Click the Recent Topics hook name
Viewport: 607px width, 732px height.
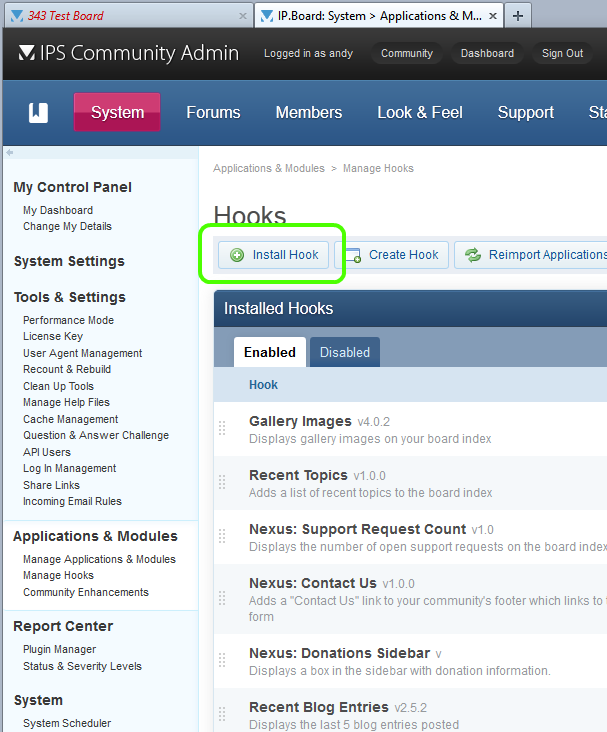tap(298, 475)
